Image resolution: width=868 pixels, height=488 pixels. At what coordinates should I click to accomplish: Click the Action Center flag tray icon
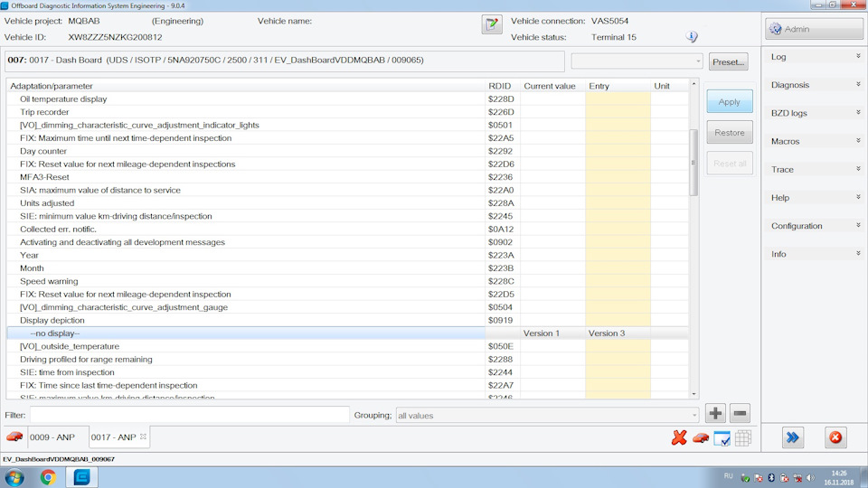pyautogui.click(x=759, y=477)
